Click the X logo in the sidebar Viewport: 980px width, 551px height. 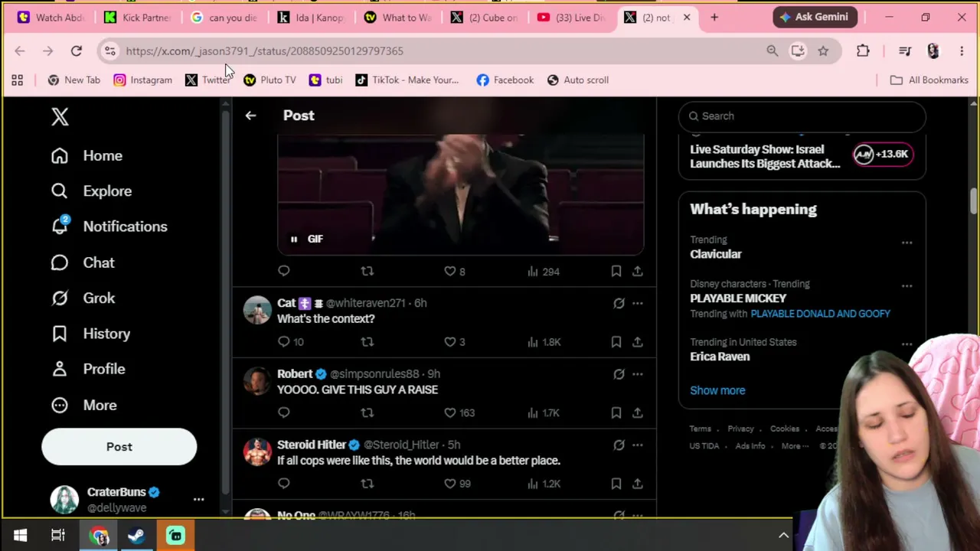click(60, 116)
